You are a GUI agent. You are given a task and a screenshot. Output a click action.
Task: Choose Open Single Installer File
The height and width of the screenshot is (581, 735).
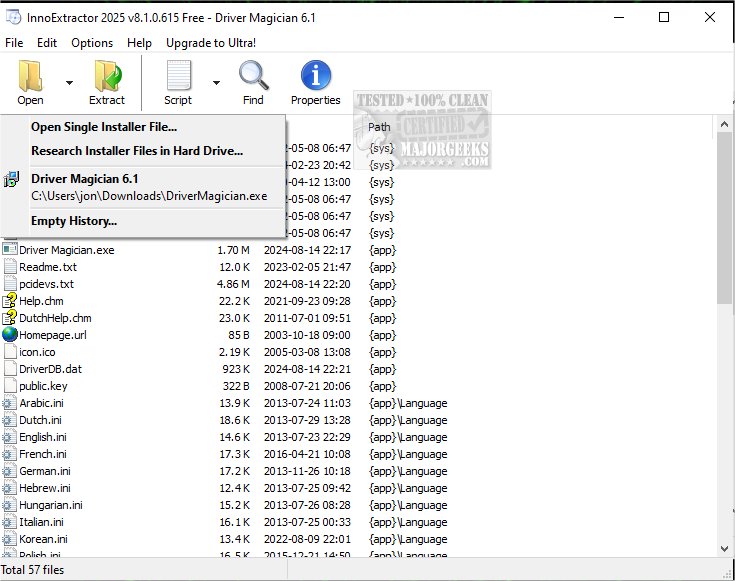[104, 127]
